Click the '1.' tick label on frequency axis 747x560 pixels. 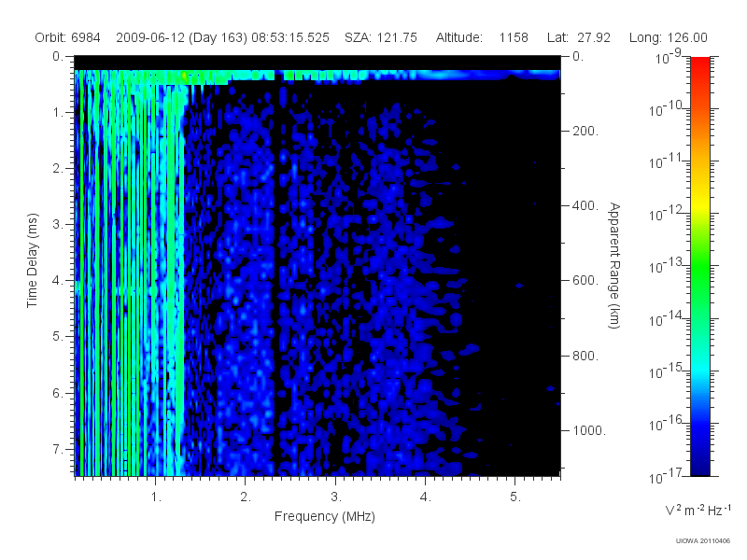[156, 497]
